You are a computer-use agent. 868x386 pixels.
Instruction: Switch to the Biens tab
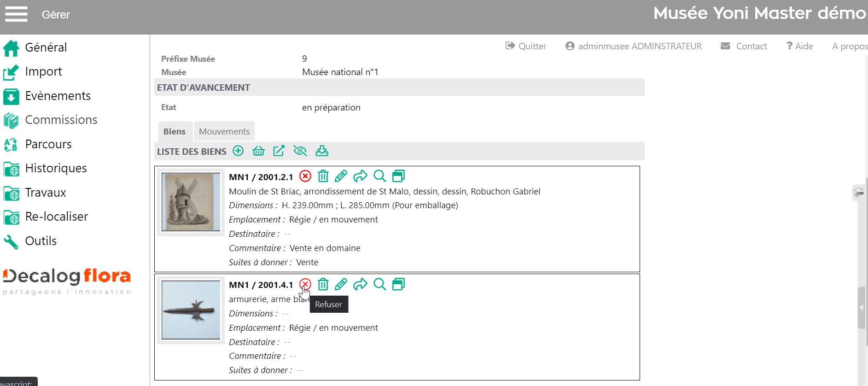tap(175, 131)
